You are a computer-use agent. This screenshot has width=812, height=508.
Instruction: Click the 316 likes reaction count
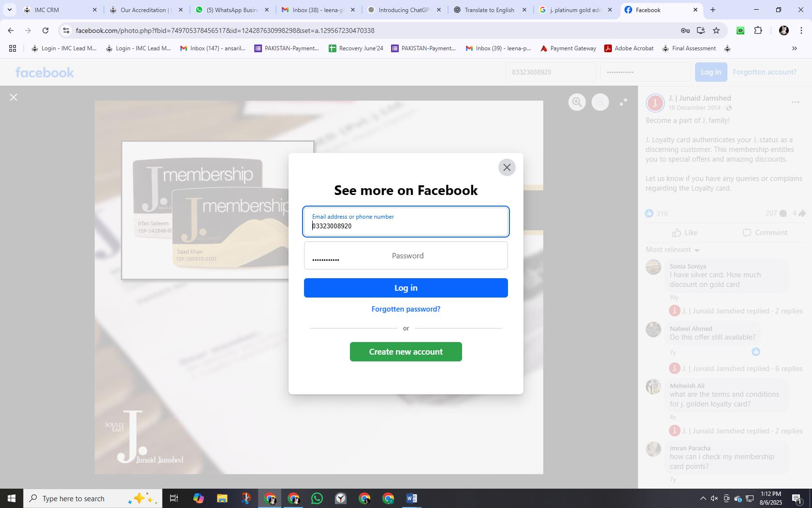click(x=656, y=213)
